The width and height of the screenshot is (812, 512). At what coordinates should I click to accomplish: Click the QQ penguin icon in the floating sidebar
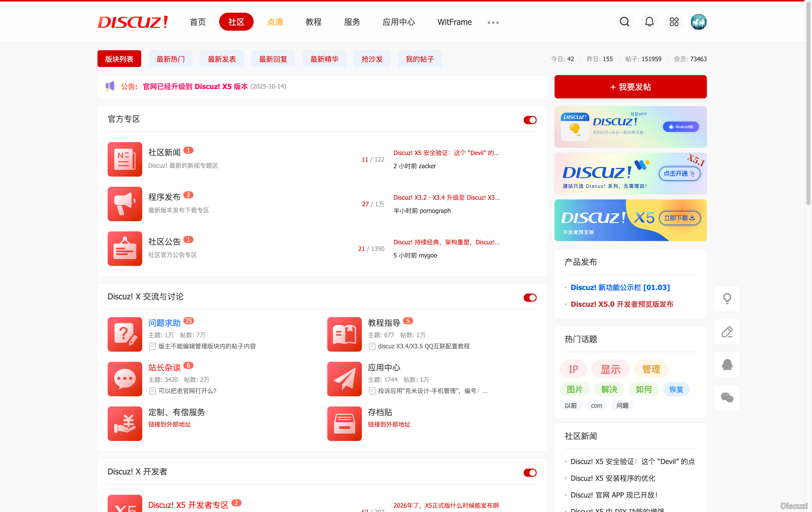(x=727, y=365)
